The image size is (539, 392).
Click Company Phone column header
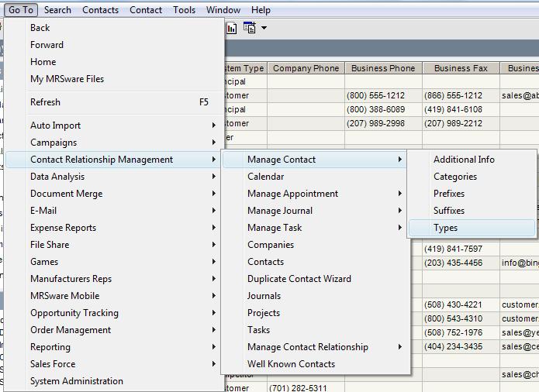click(x=306, y=68)
